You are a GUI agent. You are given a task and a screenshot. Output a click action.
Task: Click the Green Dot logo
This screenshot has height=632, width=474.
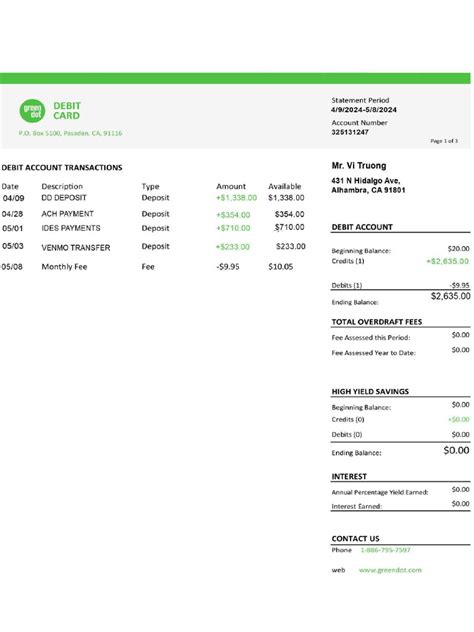tap(32, 111)
